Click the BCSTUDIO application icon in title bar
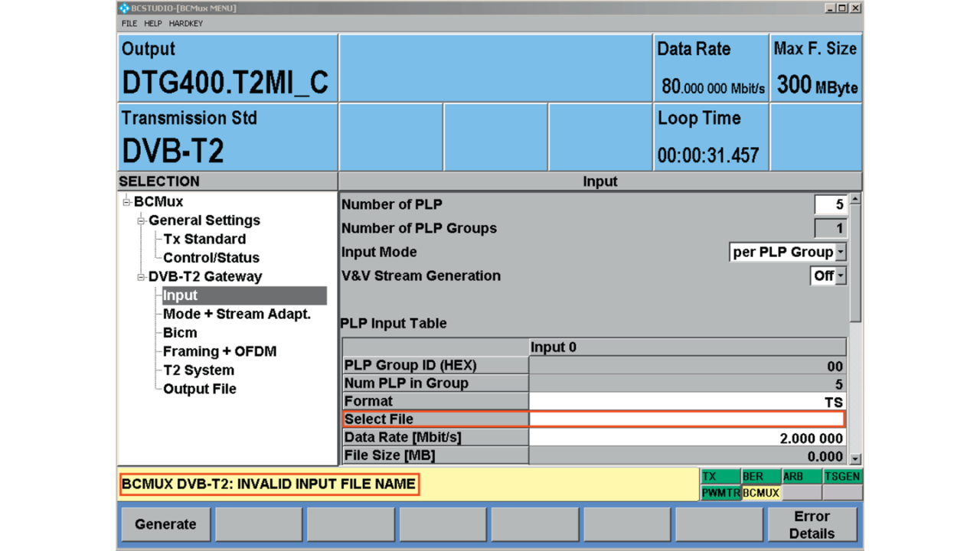980x551 pixels. 124,8
